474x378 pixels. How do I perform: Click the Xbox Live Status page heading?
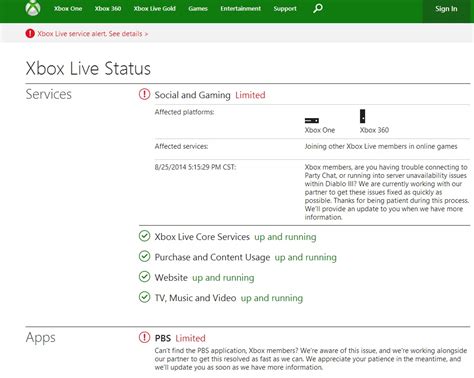click(x=88, y=68)
